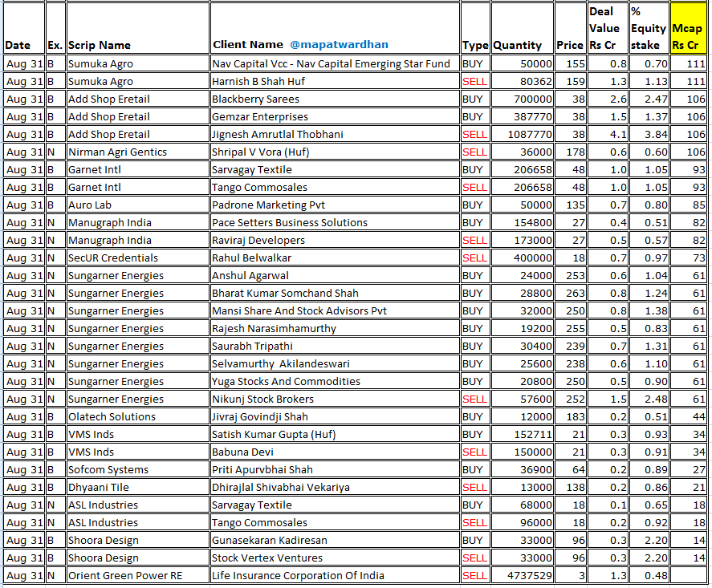Image resolution: width=712 pixels, height=588 pixels.
Task: Click Auro Lab scrip cell
Action: point(138,205)
